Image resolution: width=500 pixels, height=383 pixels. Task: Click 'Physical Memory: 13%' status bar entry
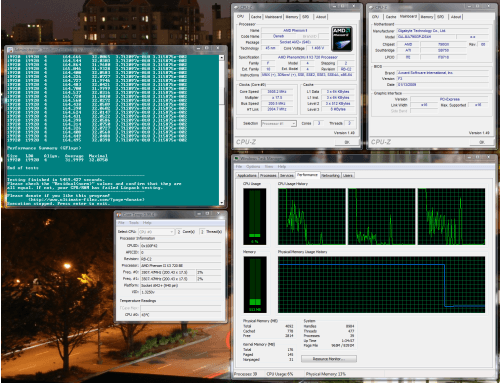pos(326,374)
